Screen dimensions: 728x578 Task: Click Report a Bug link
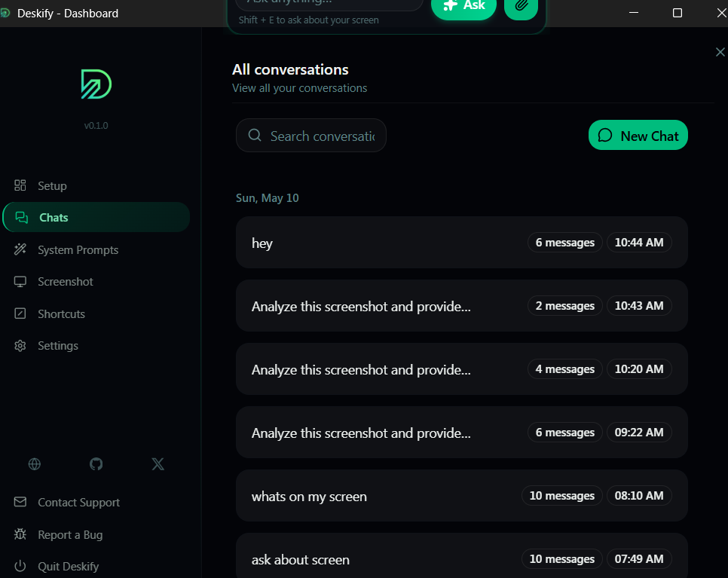tap(70, 535)
